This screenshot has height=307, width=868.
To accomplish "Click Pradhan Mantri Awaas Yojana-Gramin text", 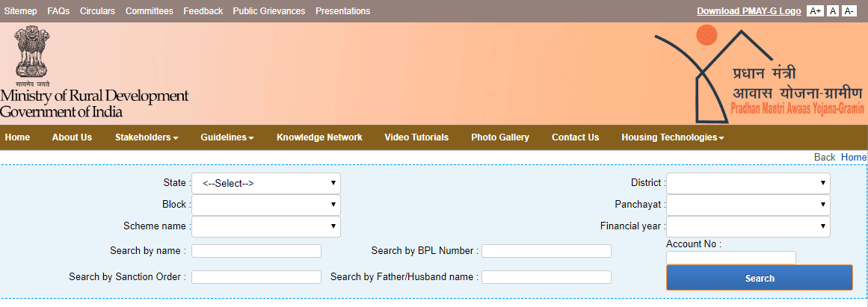I will [797, 108].
